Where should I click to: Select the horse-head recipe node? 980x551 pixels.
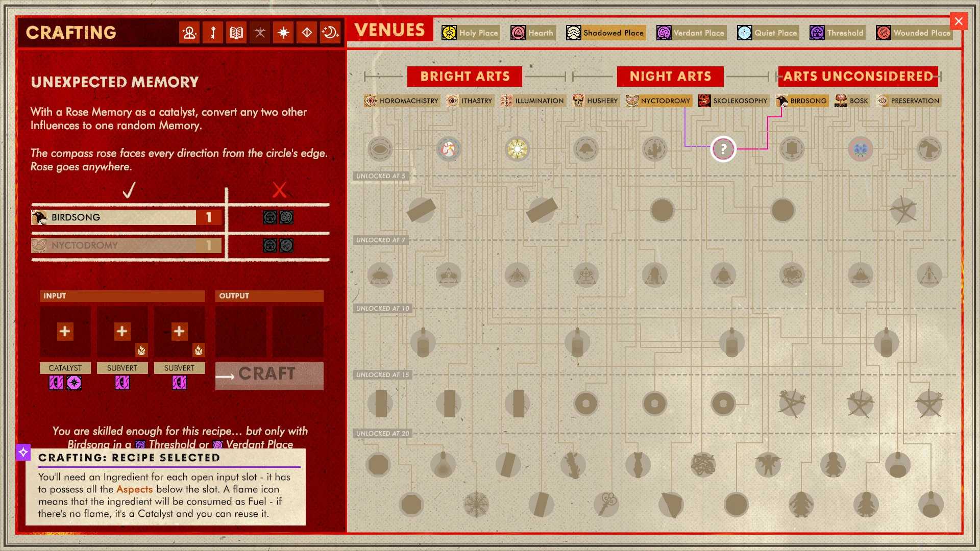929,149
